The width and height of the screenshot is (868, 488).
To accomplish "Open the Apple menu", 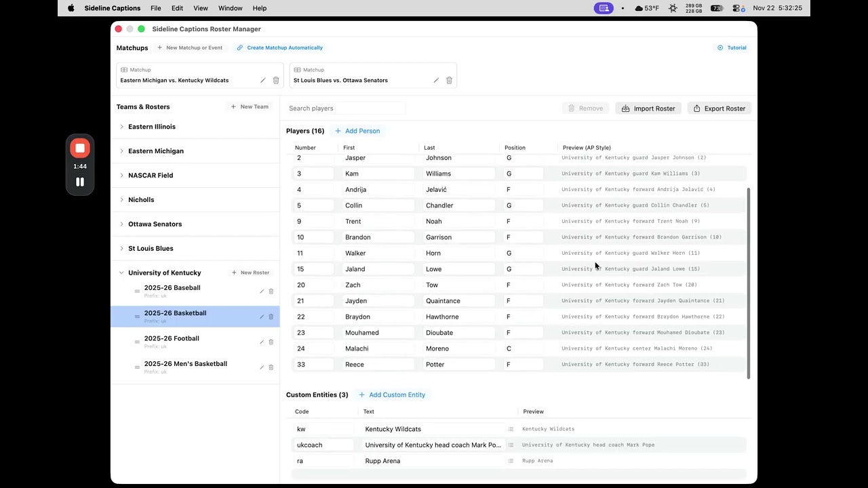I will 71,8.
